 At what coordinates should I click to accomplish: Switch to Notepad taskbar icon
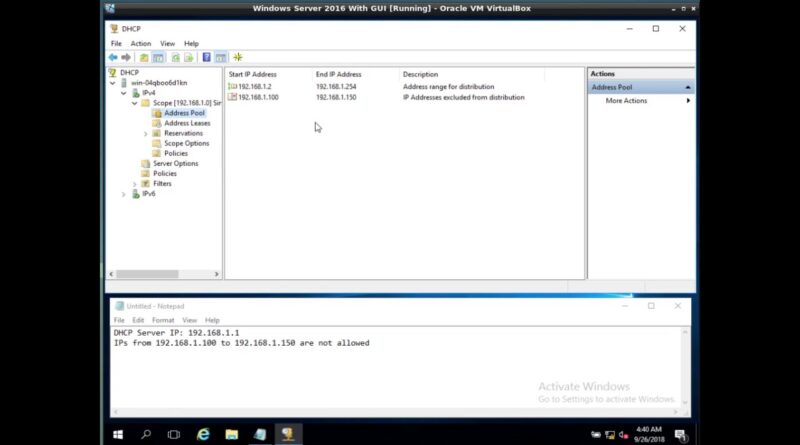tap(260, 434)
